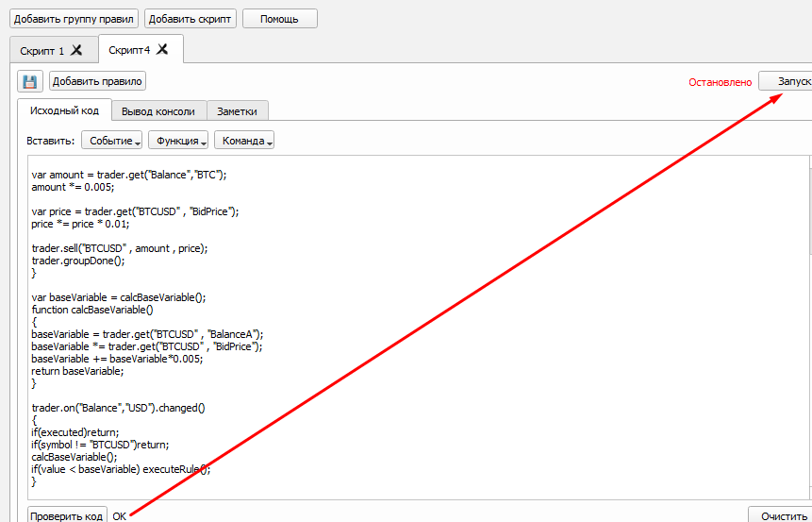The width and height of the screenshot is (812, 522).
Task: Show the Заметки tab
Action: (237, 110)
